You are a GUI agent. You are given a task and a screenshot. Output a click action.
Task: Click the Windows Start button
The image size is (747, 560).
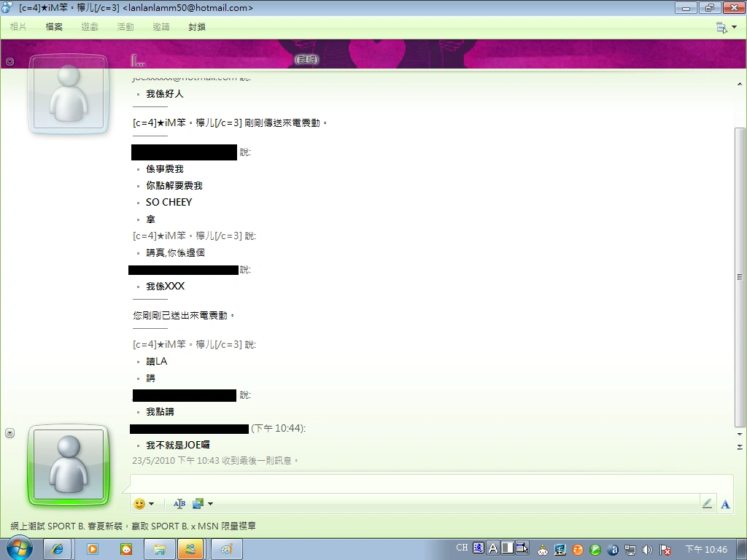click(x=20, y=548)
